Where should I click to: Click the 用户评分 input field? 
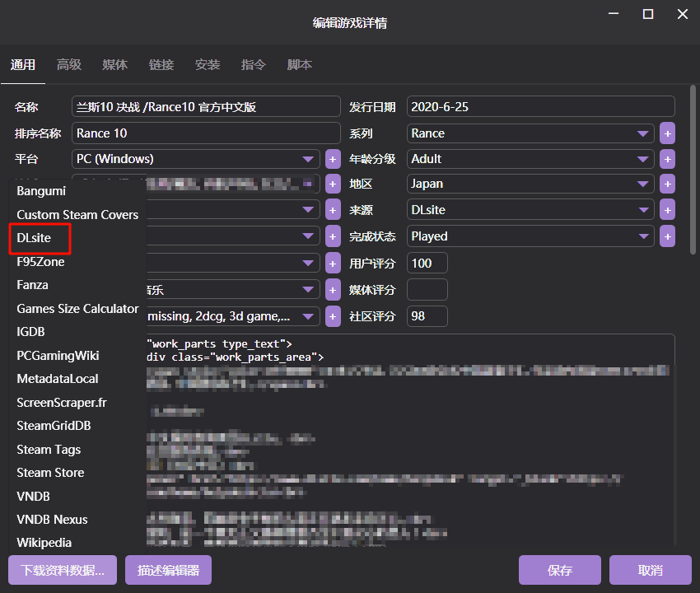pos(427,264)
